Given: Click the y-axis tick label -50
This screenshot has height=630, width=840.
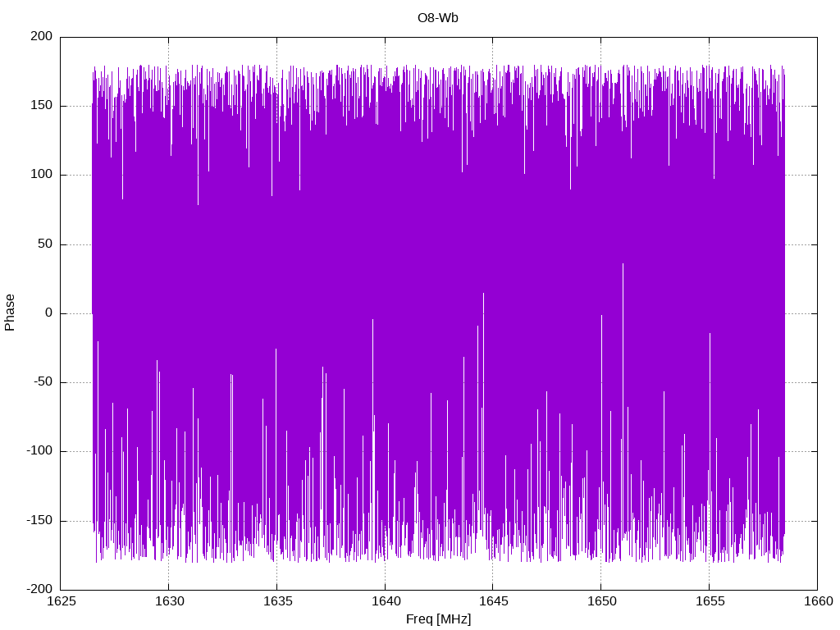Looking at the screenshot, I should (x=43, y=382).
